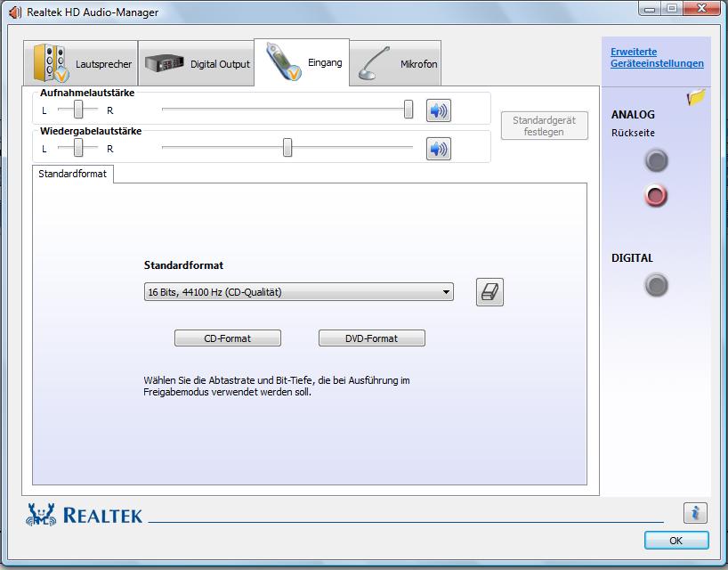
Task: Click the Wiedergabelautstärke L/R balance slider
Action: [78, 148]
